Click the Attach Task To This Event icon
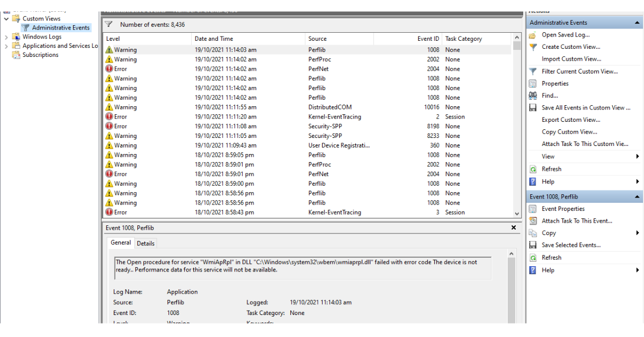Screen dimensions: 644x337 pos(532,221)
